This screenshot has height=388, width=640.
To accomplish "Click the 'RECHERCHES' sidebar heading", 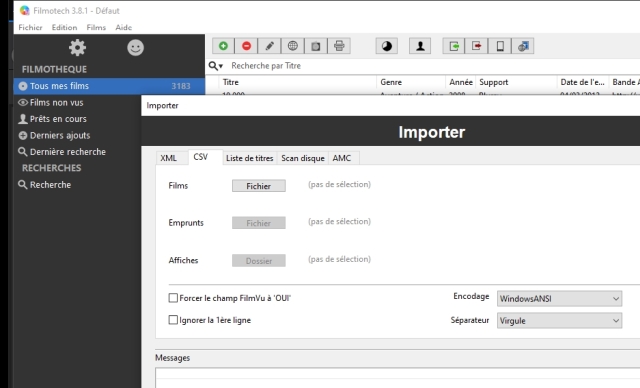I will click(x=51, y=168).
